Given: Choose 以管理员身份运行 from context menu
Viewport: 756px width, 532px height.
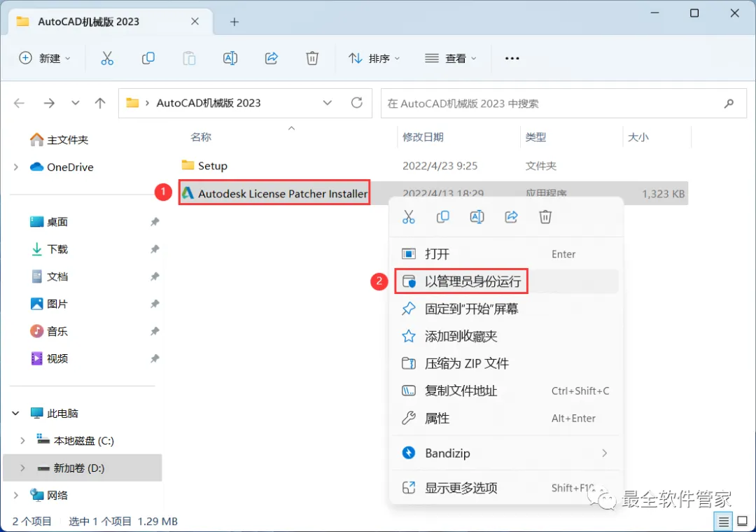Looking at the screenshot, I should (x=506, y=281).
